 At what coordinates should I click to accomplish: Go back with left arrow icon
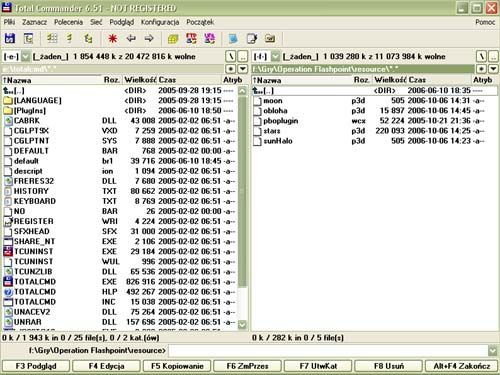(131, 38)
